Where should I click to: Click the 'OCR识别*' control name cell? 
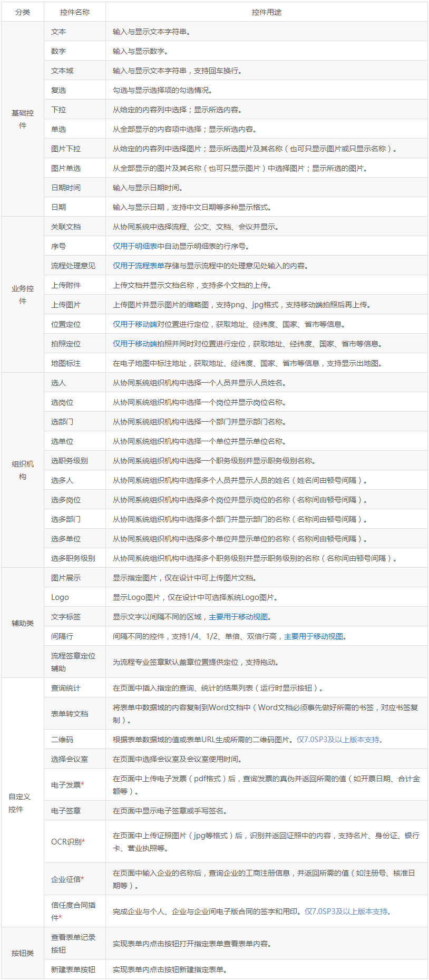(75, 842)
